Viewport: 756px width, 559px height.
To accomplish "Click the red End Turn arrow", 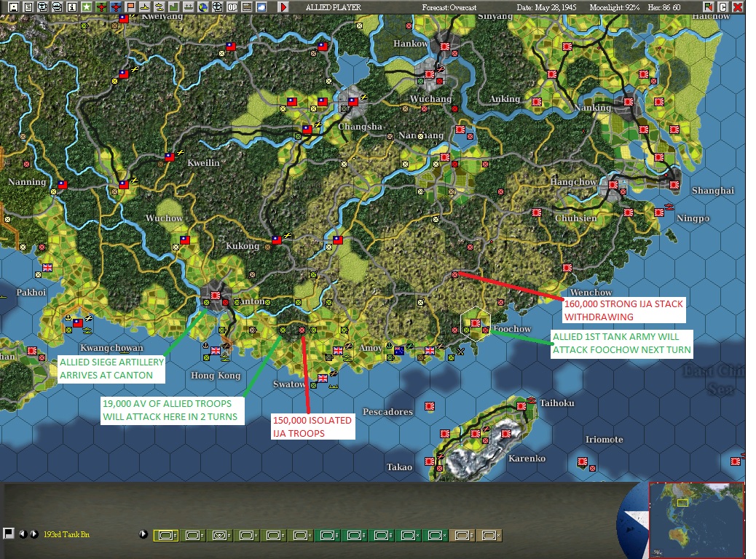I will click(283, 7).
